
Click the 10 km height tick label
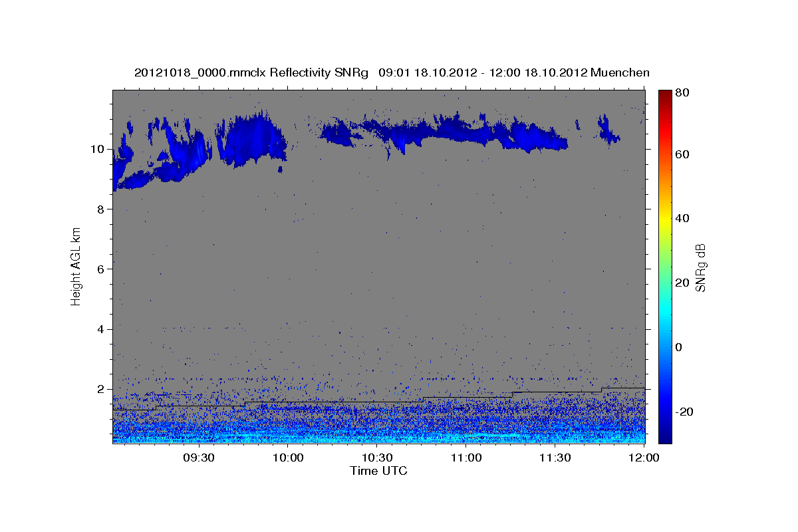tap(98, 149)
